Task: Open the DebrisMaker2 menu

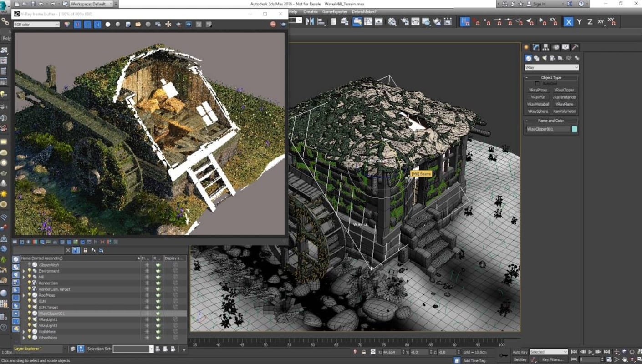Action: click(364, 12)
